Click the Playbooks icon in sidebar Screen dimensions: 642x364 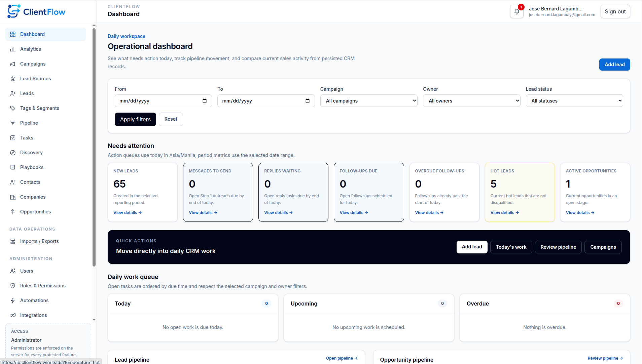point(13,167)
